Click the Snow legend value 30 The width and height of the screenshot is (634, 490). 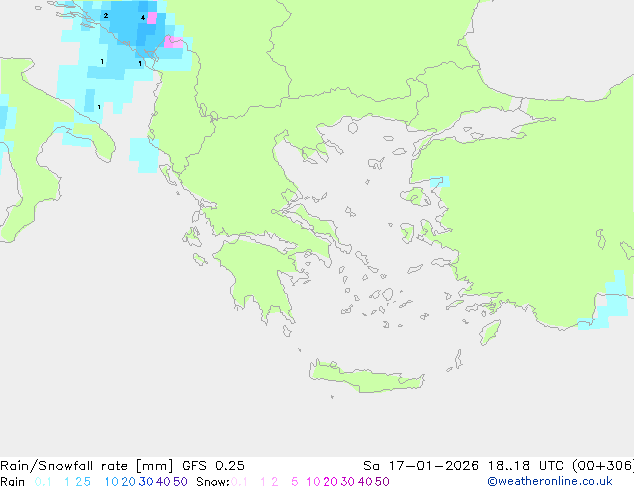coord(347,482)
